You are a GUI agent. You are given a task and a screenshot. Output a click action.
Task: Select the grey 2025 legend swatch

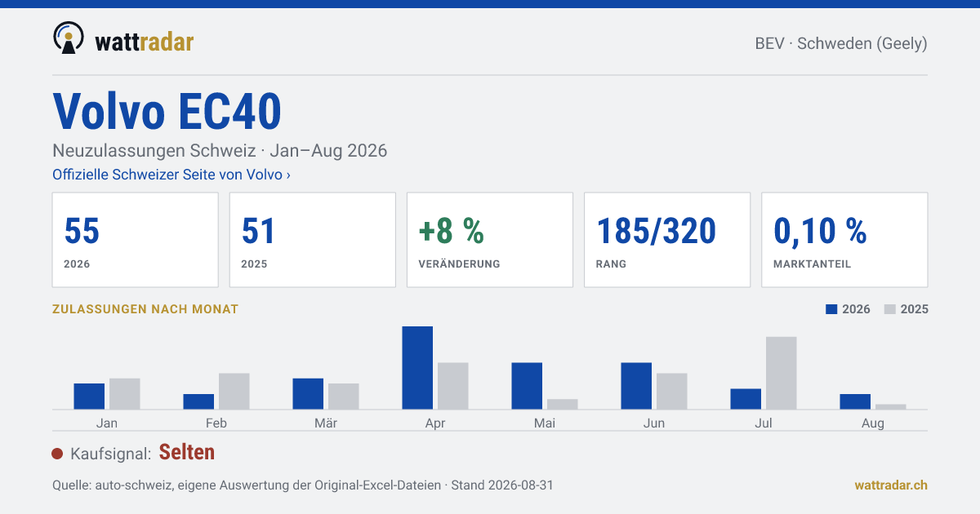890,309
